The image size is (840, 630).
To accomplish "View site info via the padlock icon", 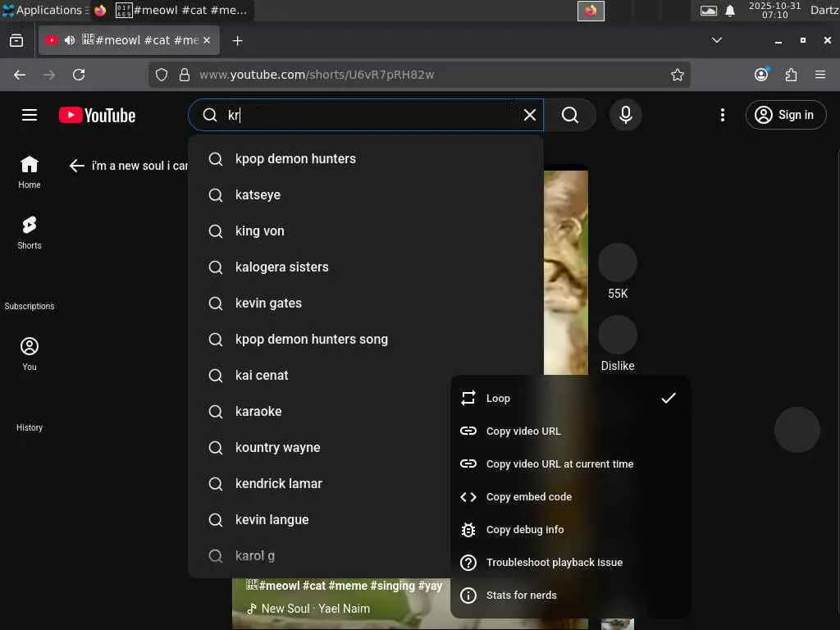I will pos(185,75).
